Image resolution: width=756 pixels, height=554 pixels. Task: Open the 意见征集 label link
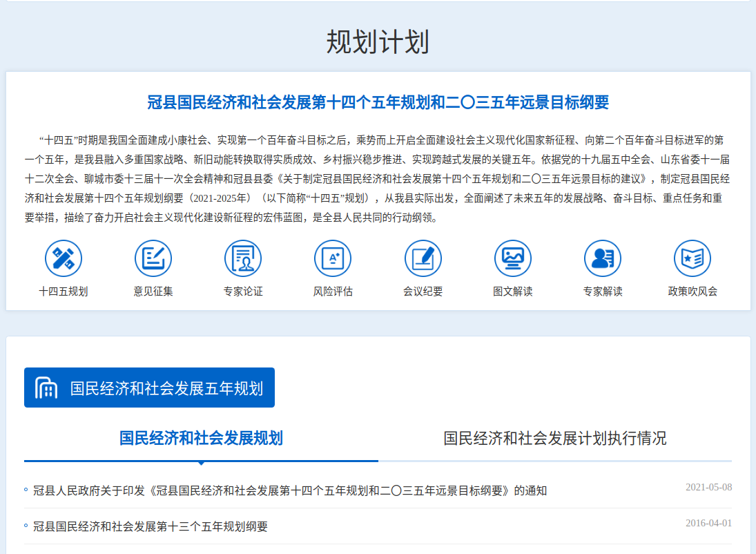[153, 292]
